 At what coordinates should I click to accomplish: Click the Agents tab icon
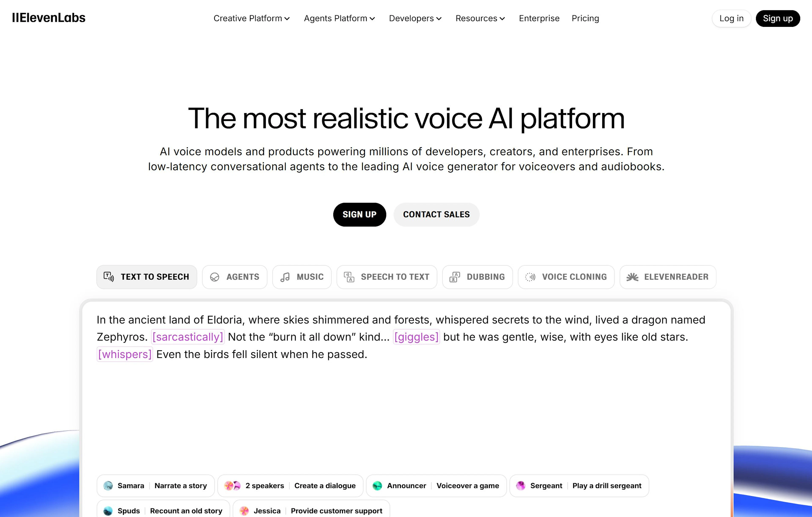coord(214,277)
